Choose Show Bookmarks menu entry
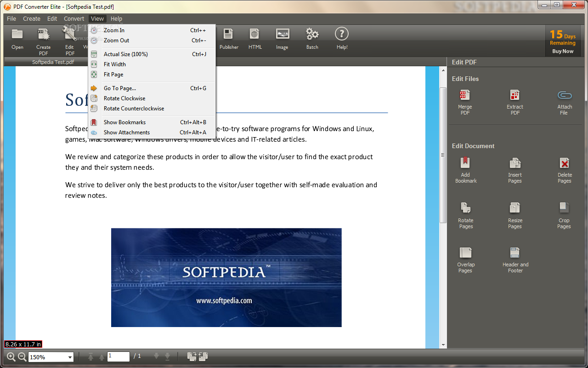The width and height of the screenshot is (588, 368). pyautogui.click(x=152, y=122)
